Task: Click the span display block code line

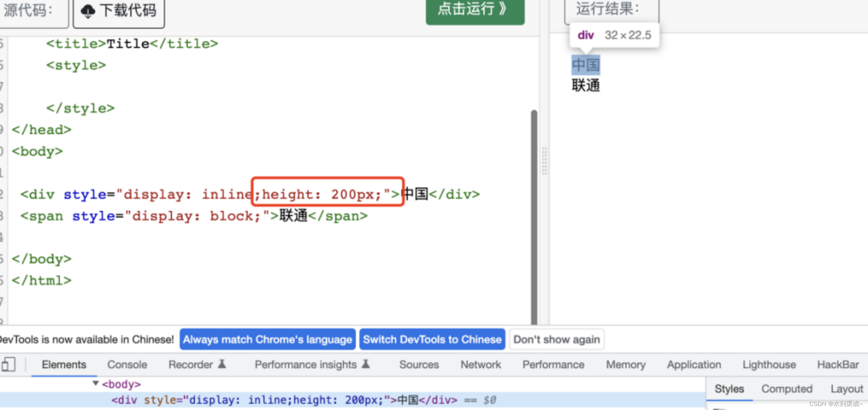Action: (x=194, y=216)
